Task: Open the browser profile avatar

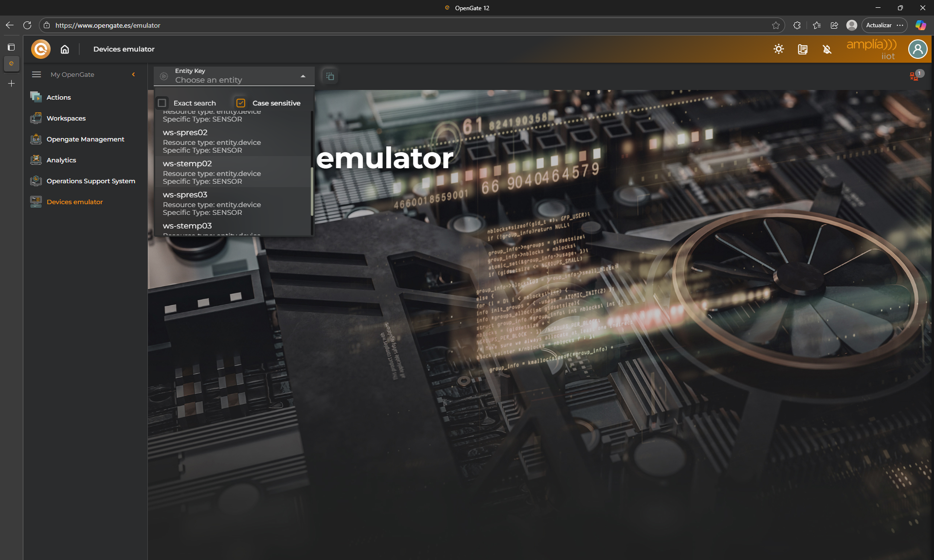Action: (852, 25)
